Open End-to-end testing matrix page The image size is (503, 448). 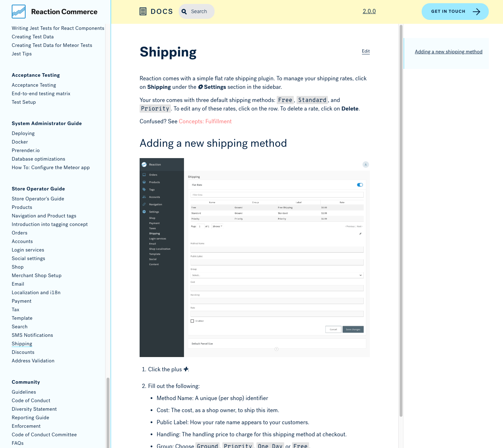click(41, 94)
